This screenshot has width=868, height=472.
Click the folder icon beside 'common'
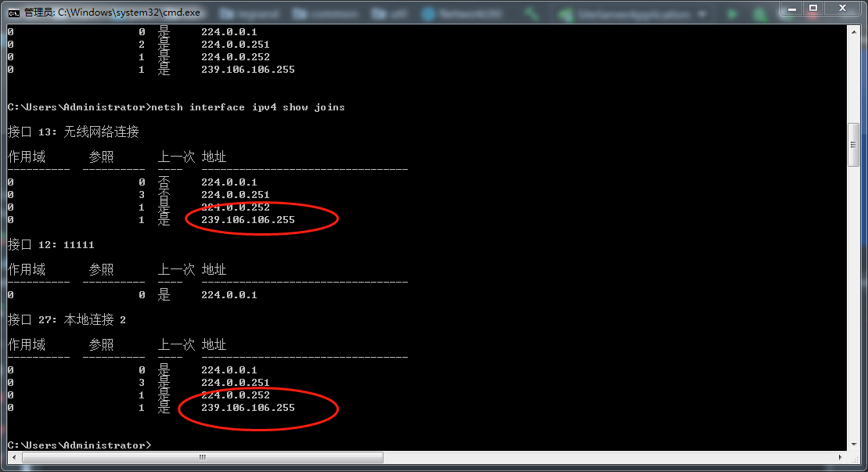click(301, 13)
